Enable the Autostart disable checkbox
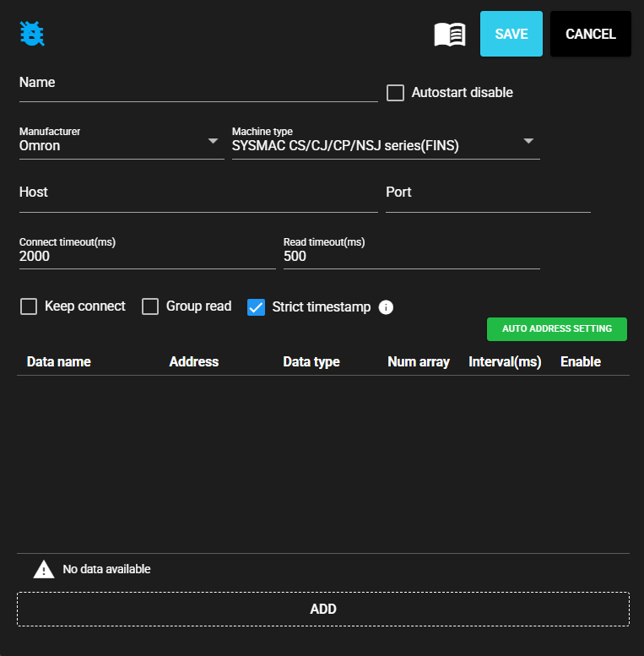Screen dimensions: 644x656 click(x=395, y=93)
